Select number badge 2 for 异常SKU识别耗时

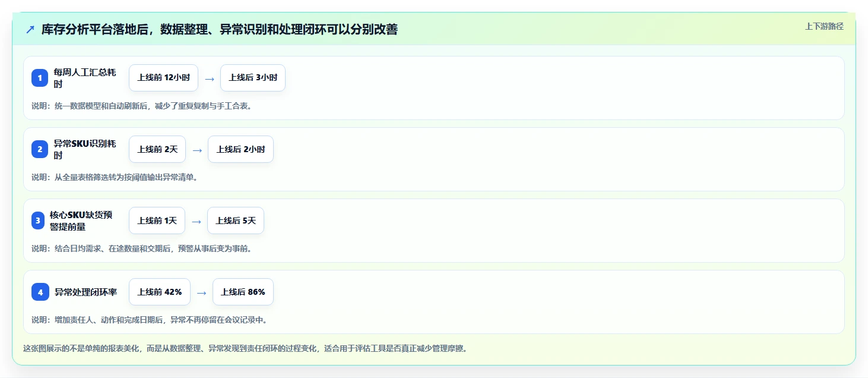point(40,149)
